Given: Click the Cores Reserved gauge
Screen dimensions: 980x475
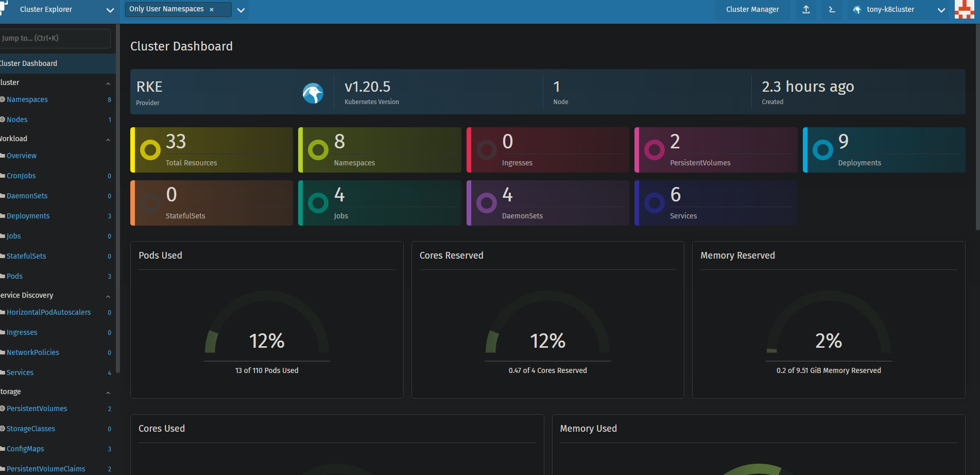Looking at the screenshot, I should click(547, 323).
